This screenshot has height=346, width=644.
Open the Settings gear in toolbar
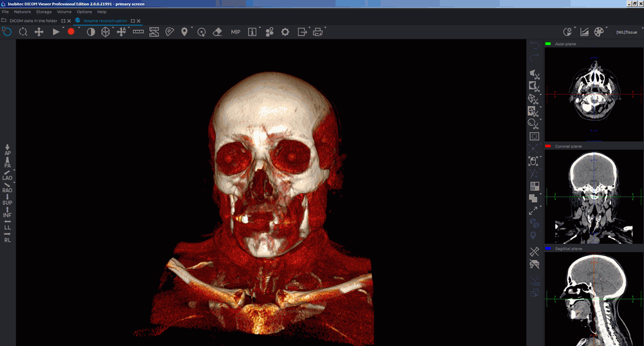tap(285, 32)
